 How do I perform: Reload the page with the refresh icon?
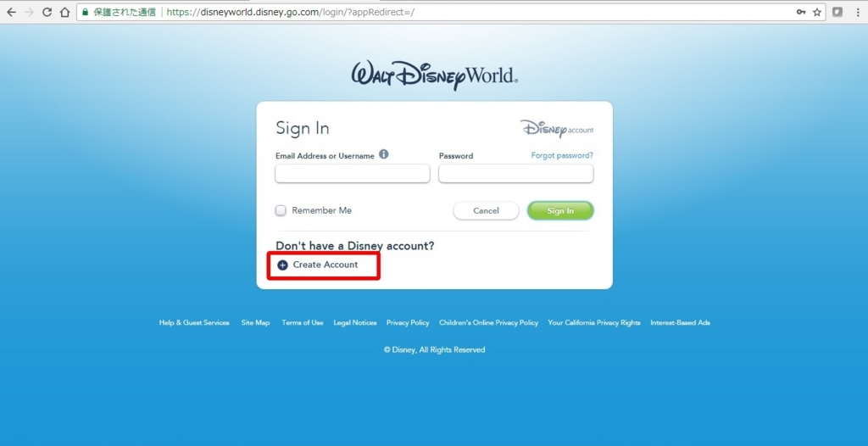(x=47, y=12)
